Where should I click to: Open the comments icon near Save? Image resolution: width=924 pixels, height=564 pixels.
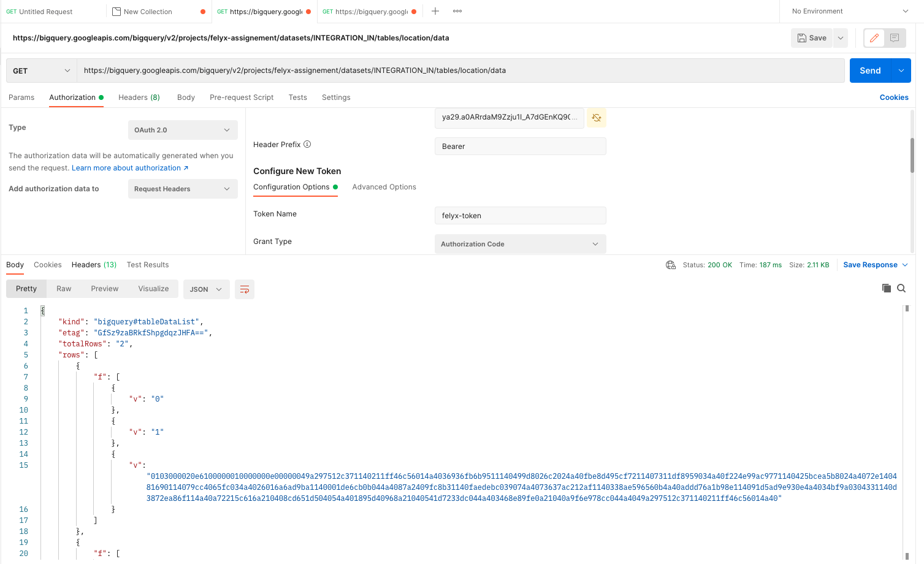tap(895, 37)
